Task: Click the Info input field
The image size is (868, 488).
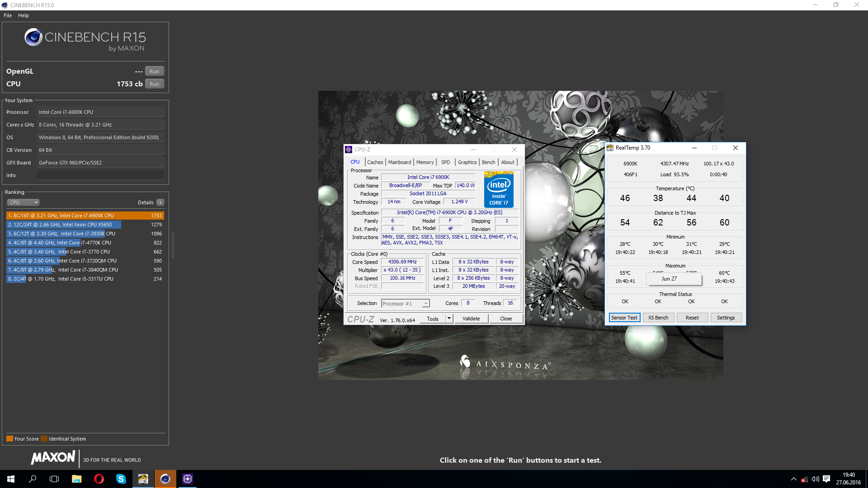Action: tap(100, 175)
